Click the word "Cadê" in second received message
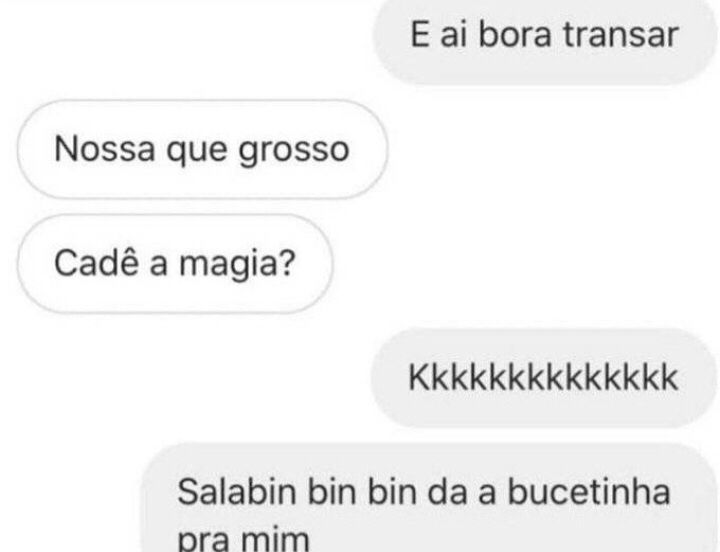Viewport: 720px width, 552px height. coord(96,262)
